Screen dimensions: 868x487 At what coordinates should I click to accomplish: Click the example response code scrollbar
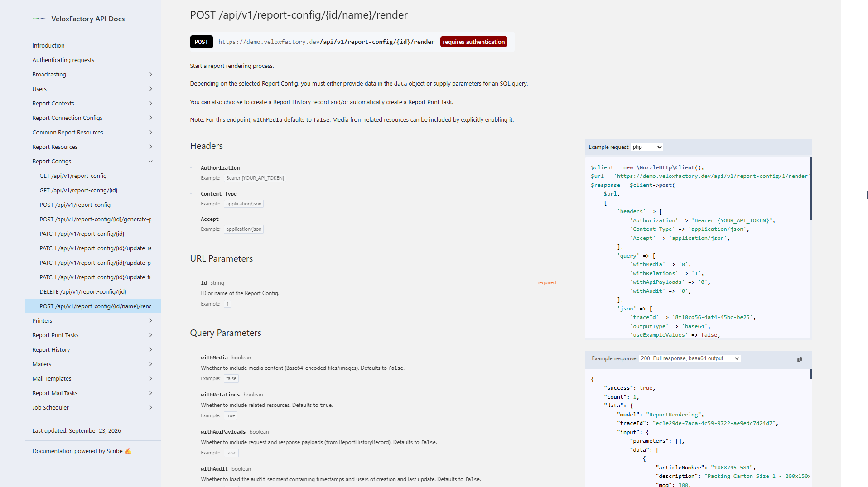[x=810, y=374]
